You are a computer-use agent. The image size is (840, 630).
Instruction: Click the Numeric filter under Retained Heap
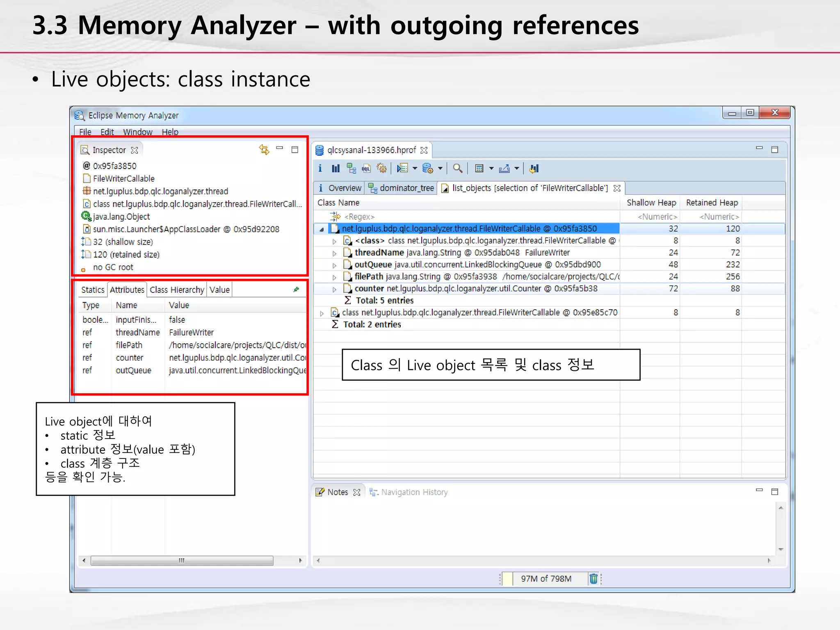tap(712, 217)
